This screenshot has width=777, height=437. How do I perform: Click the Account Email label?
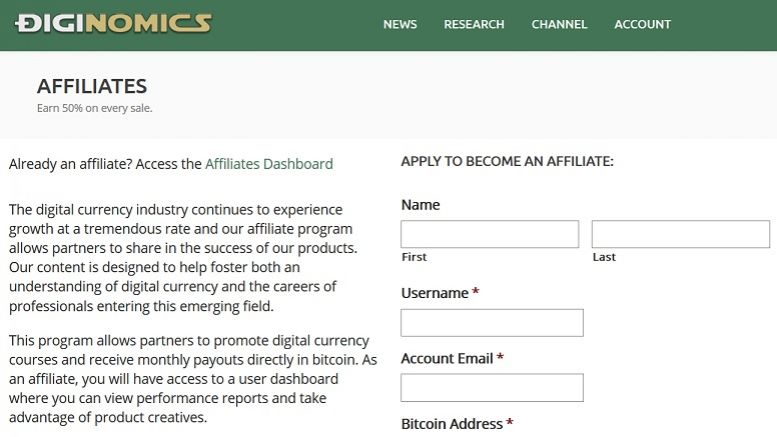click(447, 358)
